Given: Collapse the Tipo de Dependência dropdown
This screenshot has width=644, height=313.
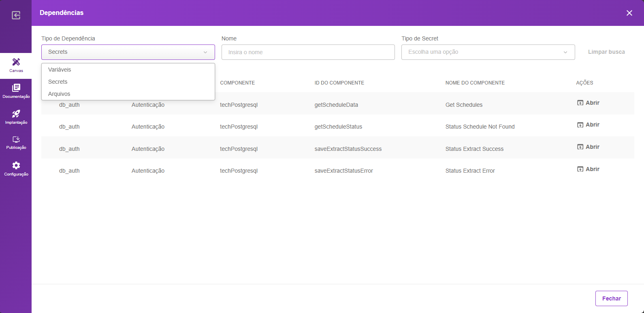Looking at the screenshot, I should click(205, 52).
